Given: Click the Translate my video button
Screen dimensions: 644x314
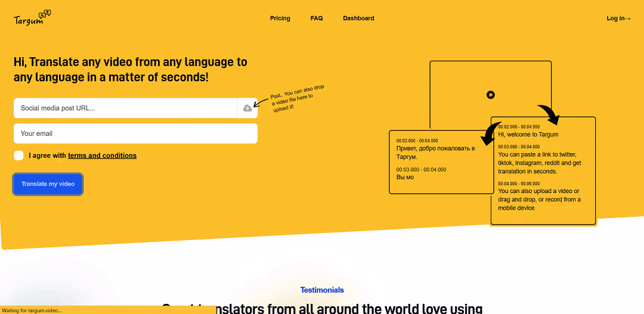Looking at the screenshot, I should (48, 184).
